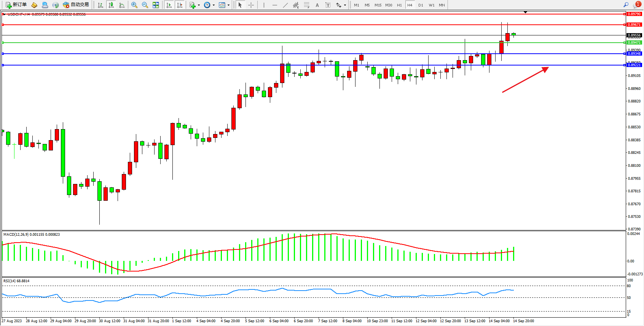Open the search magnifier in top right
This screenshot has width=644, height=326.
pos(626,5)
